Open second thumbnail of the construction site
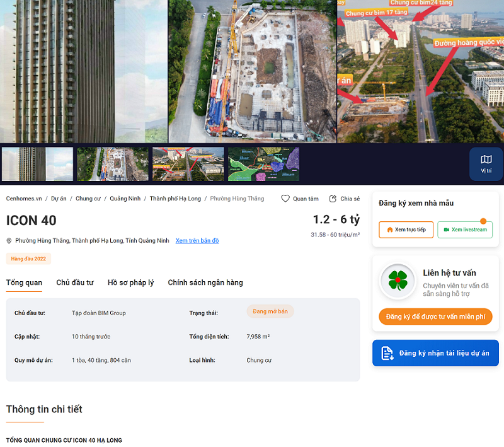Image resolution: width=504 pixels, height=447 pixels. point(113,164)
